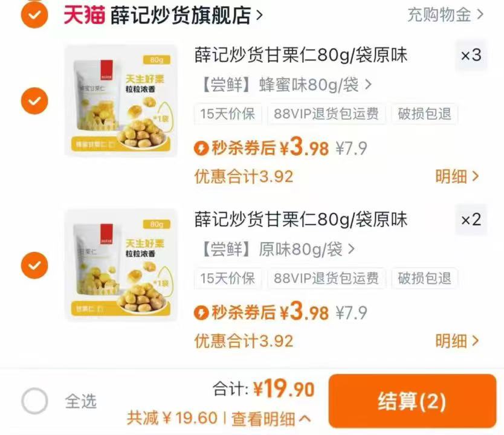504x435 pixels.
Task: Uncheck the 薛记炒货旗舰店 store checkbox
Action: pos(34,14)
